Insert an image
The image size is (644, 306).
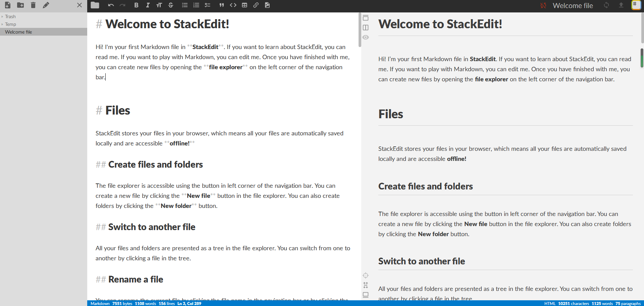tap(267, 5)
